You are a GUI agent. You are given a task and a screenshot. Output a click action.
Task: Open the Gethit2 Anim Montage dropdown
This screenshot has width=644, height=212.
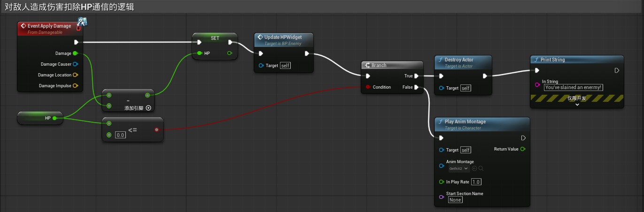click(459, 168)
